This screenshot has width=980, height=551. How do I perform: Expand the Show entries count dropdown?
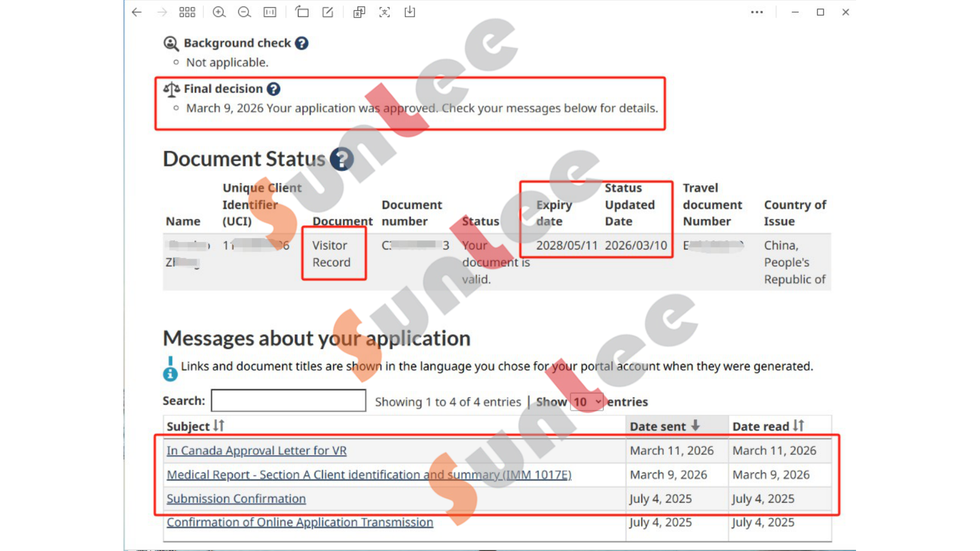pyautogui.click(x=587, y=402)
